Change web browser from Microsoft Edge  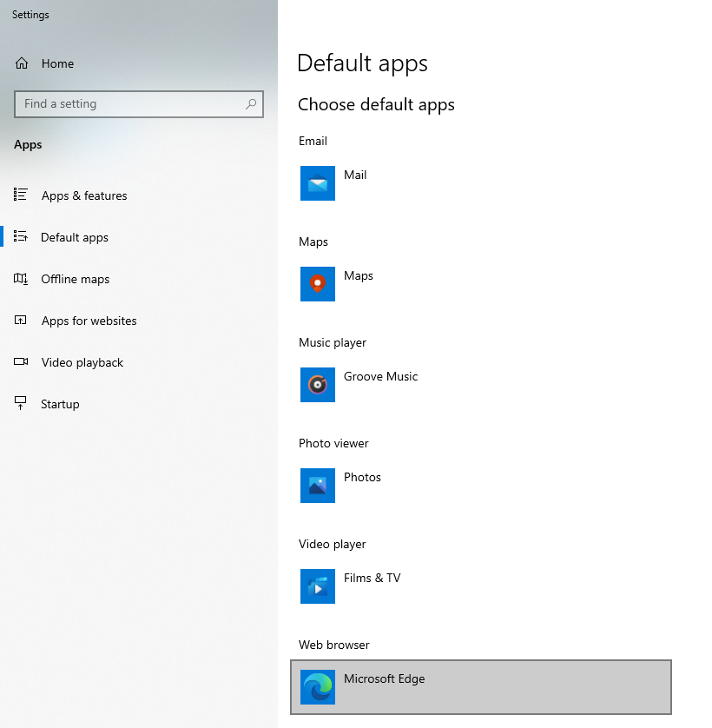tap(481, 687)
